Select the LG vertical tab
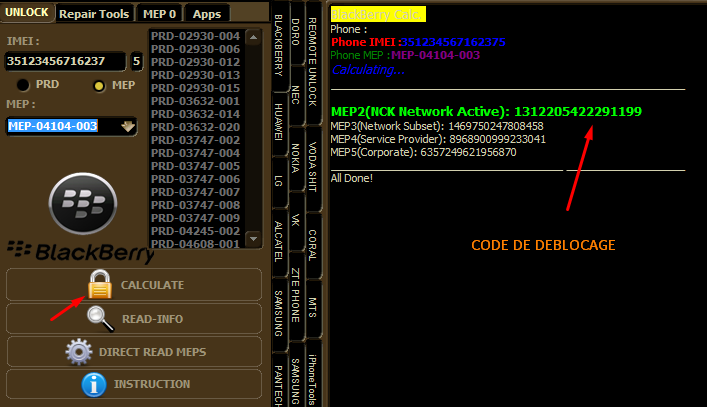 click(x=279, y=181)
